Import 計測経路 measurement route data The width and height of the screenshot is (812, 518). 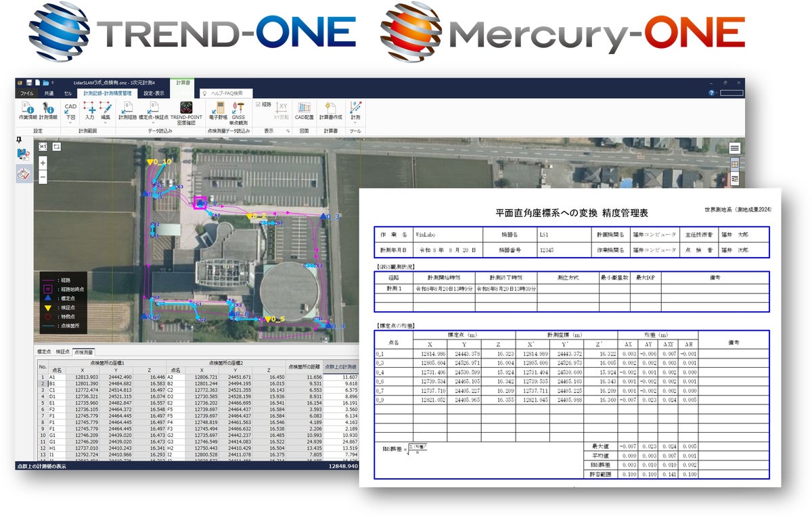128,112
